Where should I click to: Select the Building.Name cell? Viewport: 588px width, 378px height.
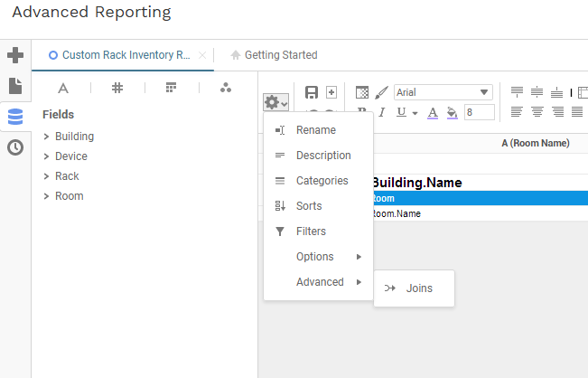coord(417,183)
